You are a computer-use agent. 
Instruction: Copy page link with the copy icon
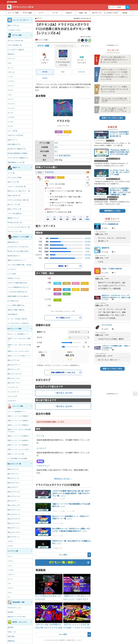click(79, 40)
